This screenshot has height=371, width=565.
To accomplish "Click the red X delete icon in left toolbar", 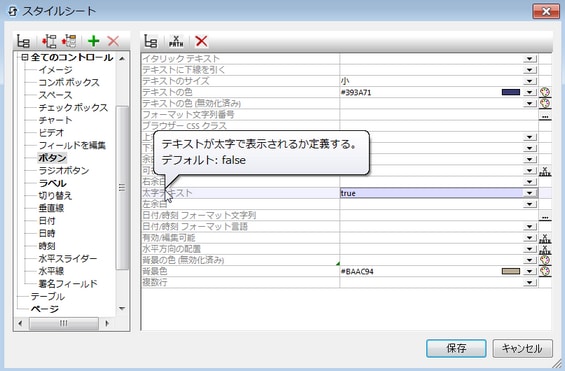I will pos(113,41).
